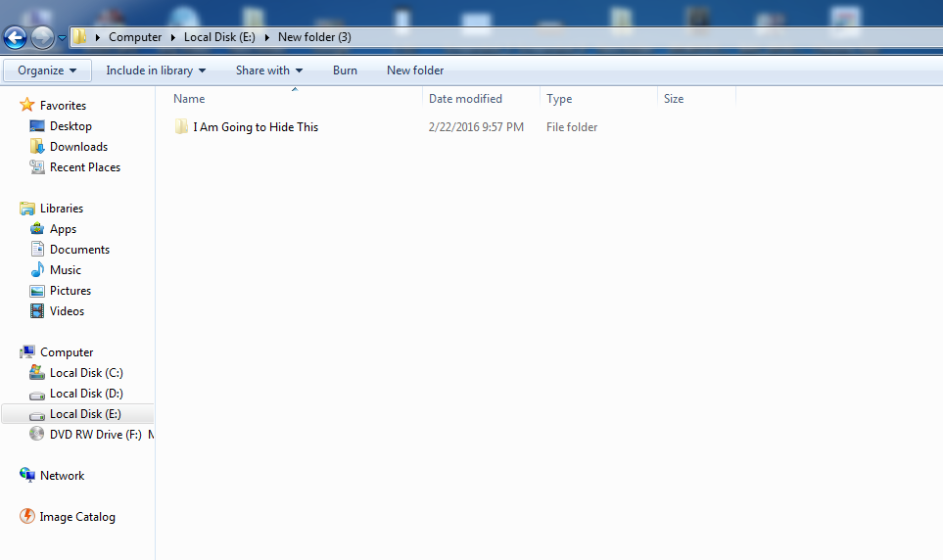943x560 pixels.
Task: Click the Forward navigation arrow button
Action: tap(42, 37)
